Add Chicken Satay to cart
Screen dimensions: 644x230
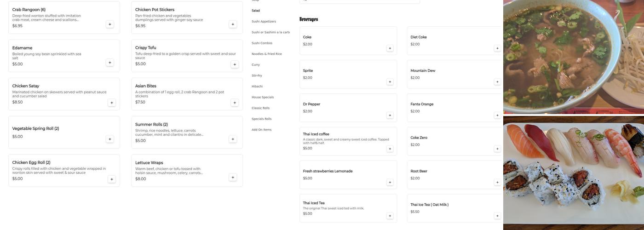pos(111,103)
